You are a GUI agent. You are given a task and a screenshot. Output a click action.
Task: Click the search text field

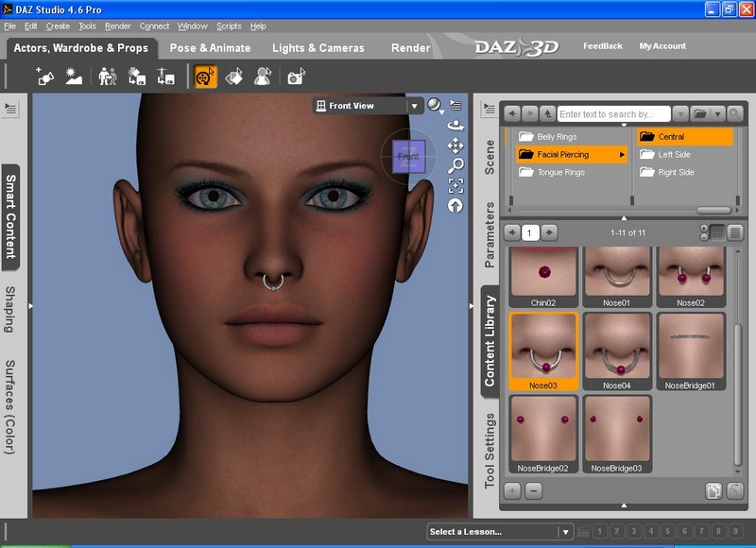[x=613, y=114]
